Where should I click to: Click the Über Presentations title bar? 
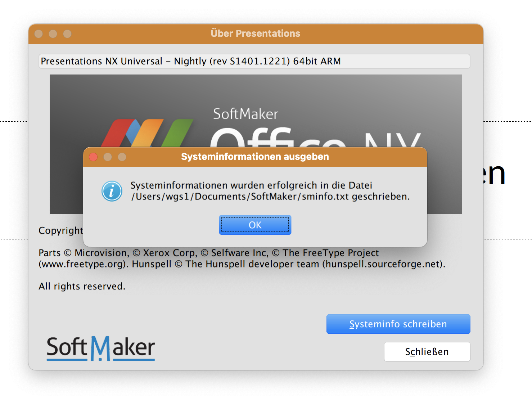256,34
